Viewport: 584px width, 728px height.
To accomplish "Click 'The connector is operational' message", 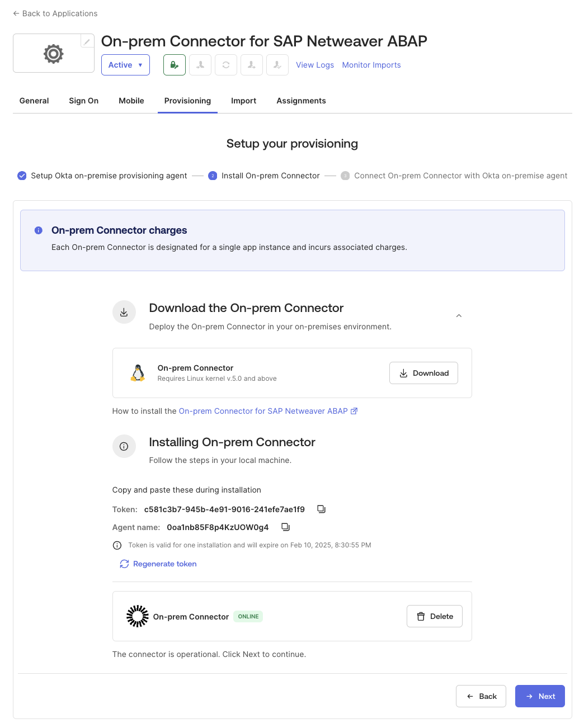I will coord(209,654).
